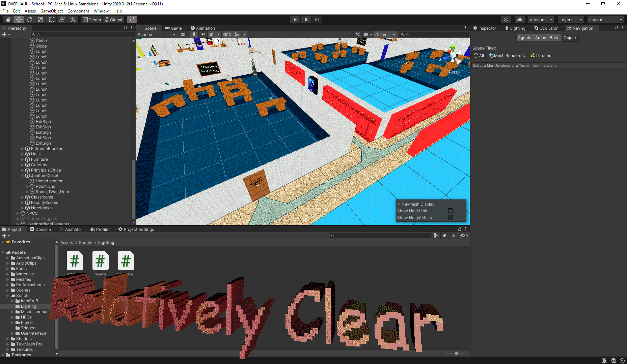Switch to the Game tab
The width and height of the screenshot is (627, 364).
[173, 28]
